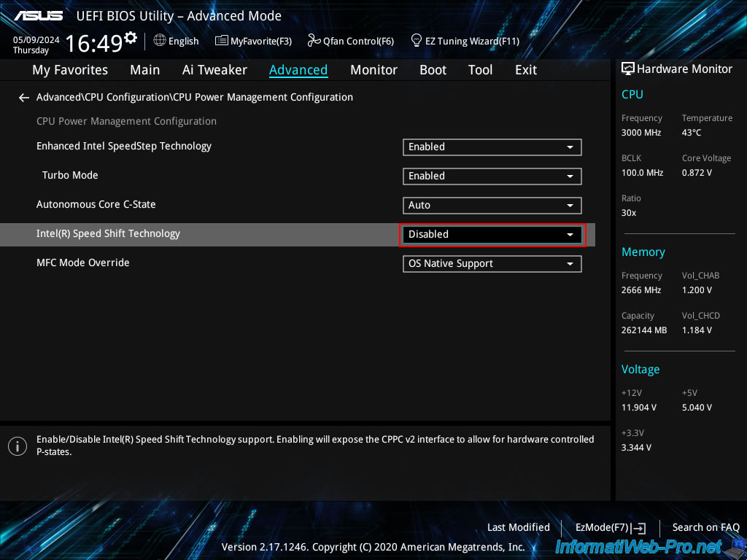Launch EZ Tuning Wizard(F11)
The height and width of the screenshot is (560, 747).
coord(465,41)
